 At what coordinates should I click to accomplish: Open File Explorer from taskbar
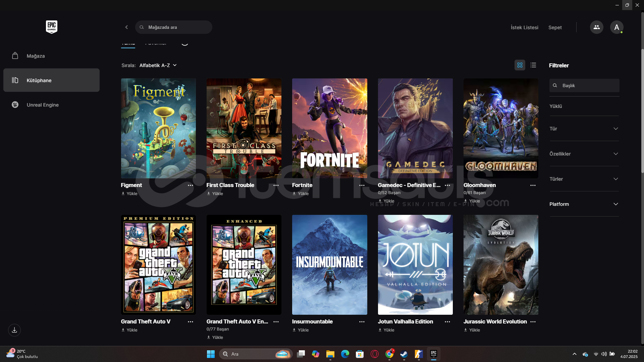point(330,354)
